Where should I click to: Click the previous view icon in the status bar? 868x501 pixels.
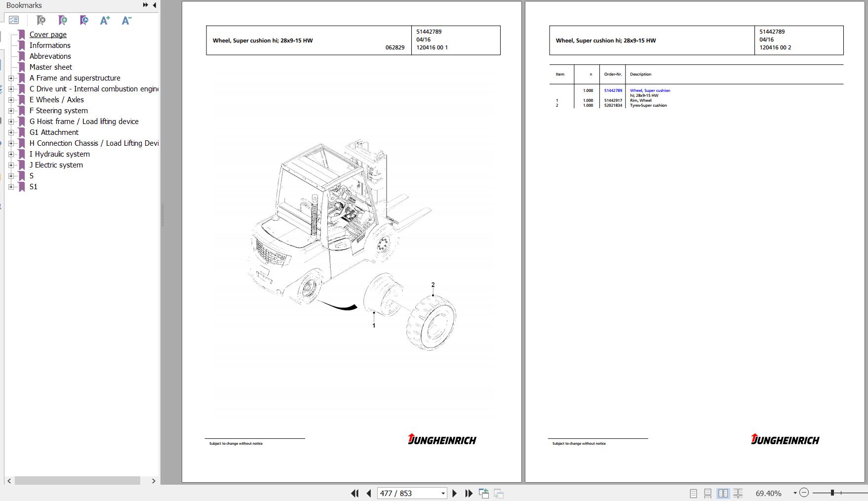coord(484,493)
